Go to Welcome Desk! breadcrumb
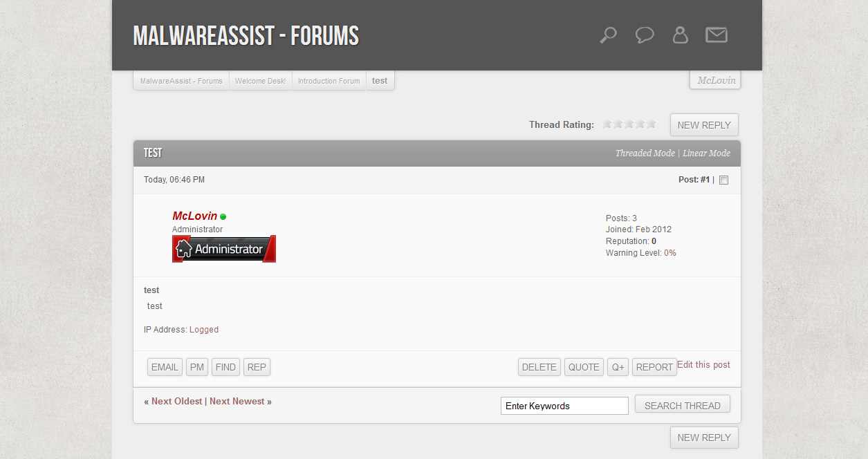This screenshot has height=459, width=868. (x=260, y=81)
